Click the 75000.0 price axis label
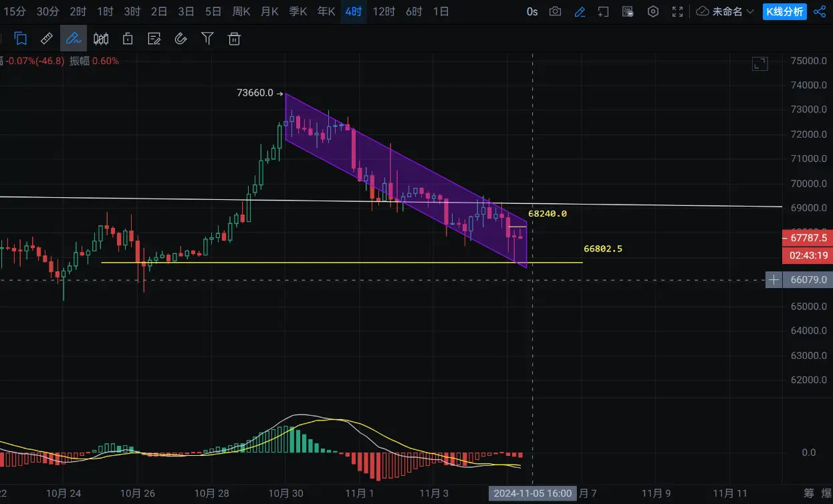 tap(808, 61)
